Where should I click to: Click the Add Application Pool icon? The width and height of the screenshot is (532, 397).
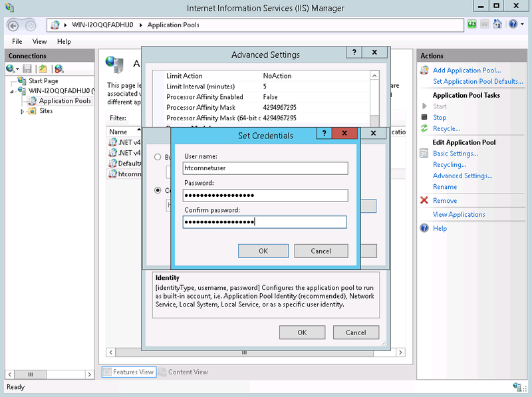424,70
